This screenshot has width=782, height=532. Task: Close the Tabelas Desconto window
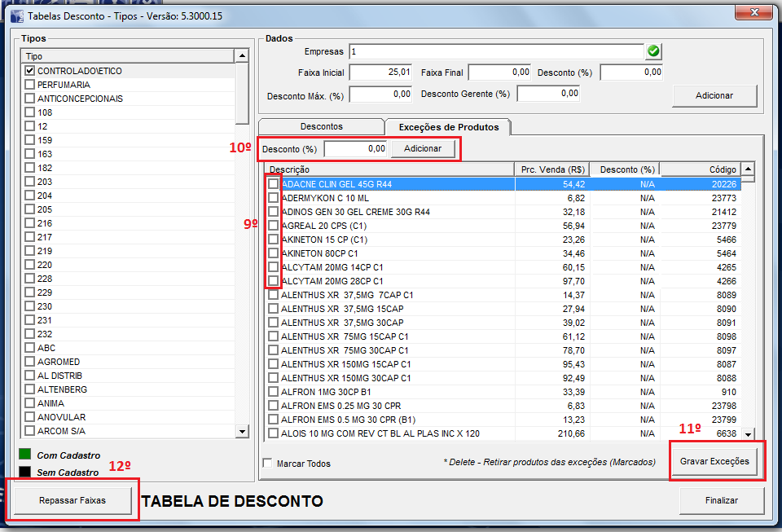pyautogui.click(x=753, y=14)
